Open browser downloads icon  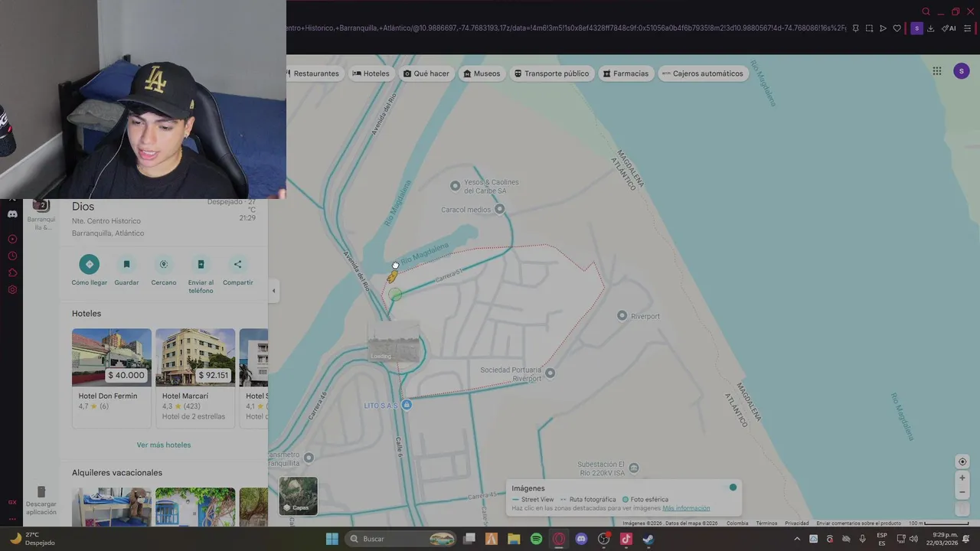click(931, 28)
